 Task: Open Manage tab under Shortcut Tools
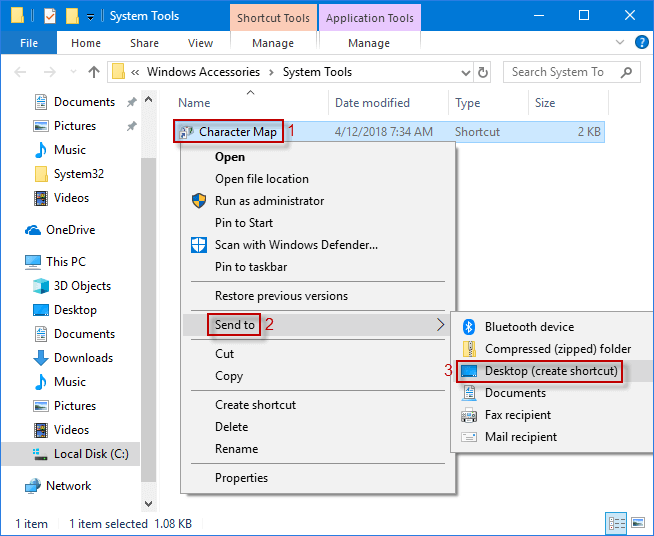(273, 43)
